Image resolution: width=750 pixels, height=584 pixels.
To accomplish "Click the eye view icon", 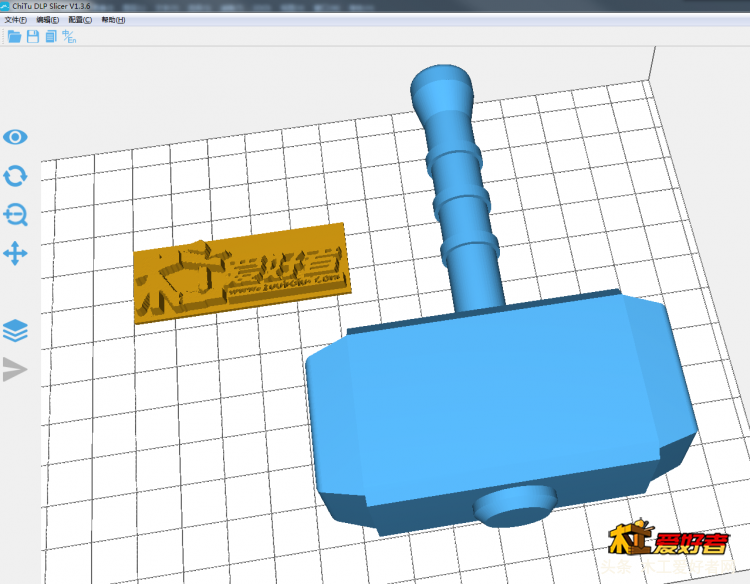I will (x=15, y=137).
